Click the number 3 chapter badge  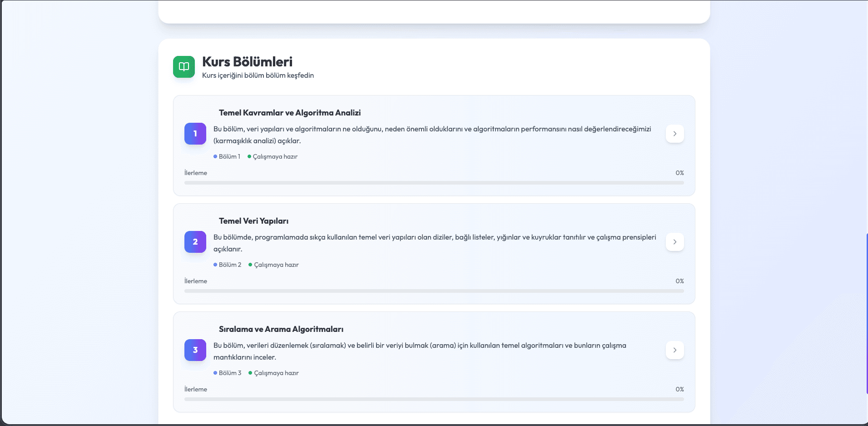195,350
